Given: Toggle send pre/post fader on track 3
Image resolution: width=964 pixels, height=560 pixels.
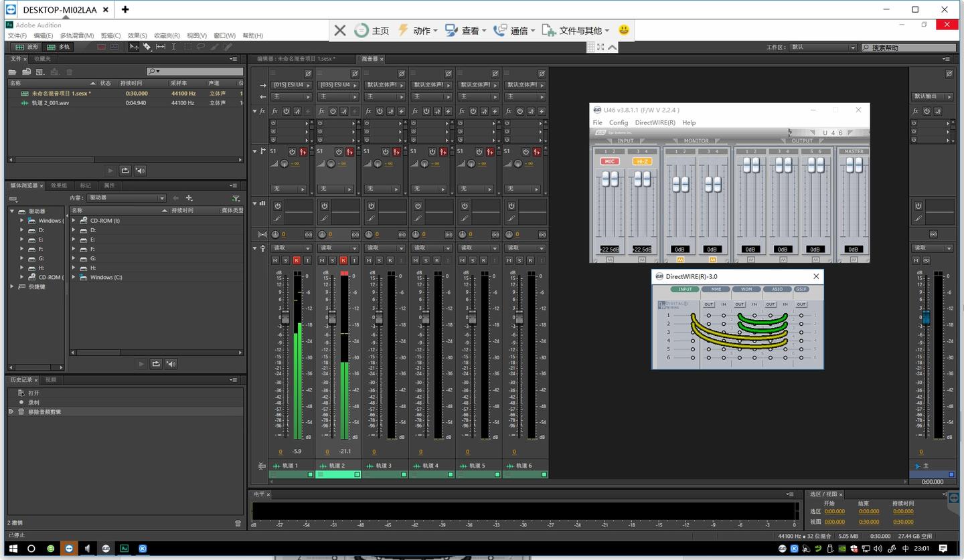Looking at the screenshot, I should [x=397, y=152].
